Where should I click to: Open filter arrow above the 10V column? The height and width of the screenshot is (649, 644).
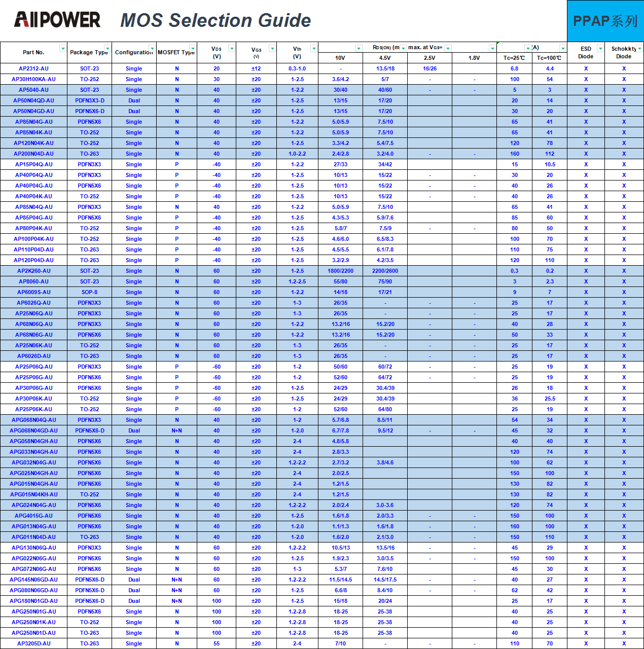359,49
